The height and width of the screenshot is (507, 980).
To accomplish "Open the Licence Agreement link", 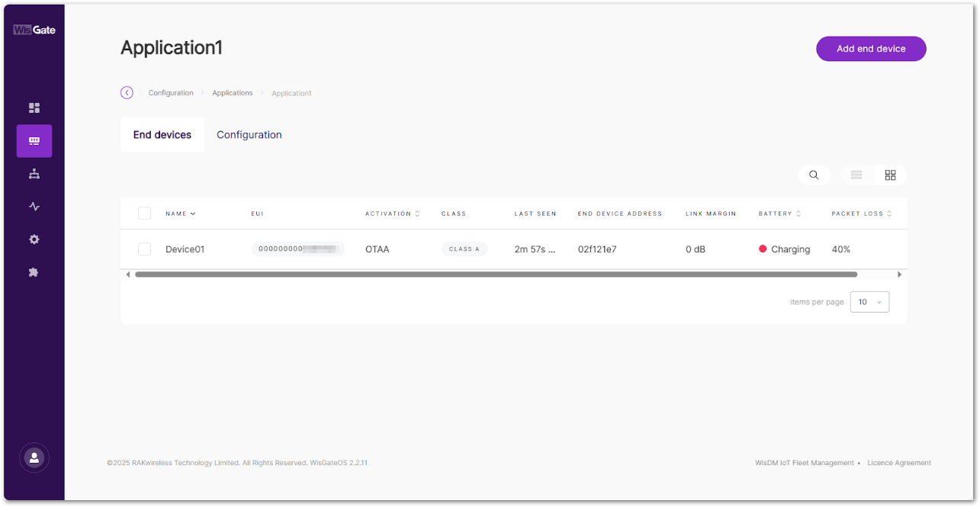I will (899, 463).
